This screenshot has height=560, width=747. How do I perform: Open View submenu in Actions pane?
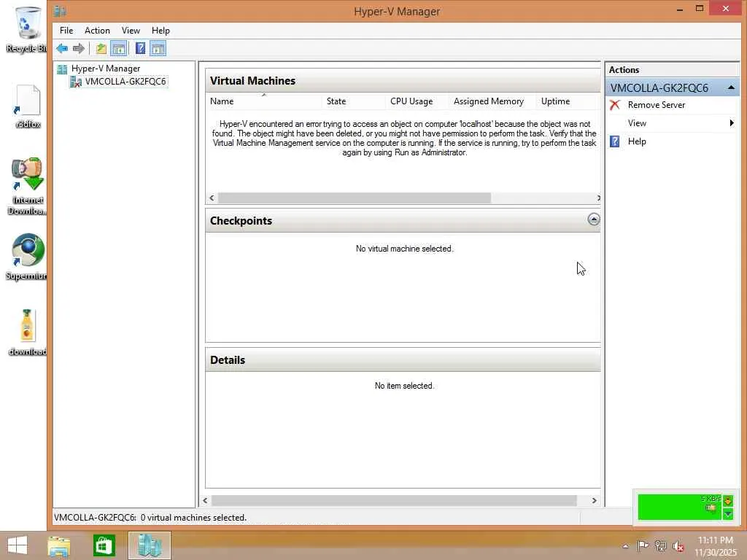[x=636, y=123]
